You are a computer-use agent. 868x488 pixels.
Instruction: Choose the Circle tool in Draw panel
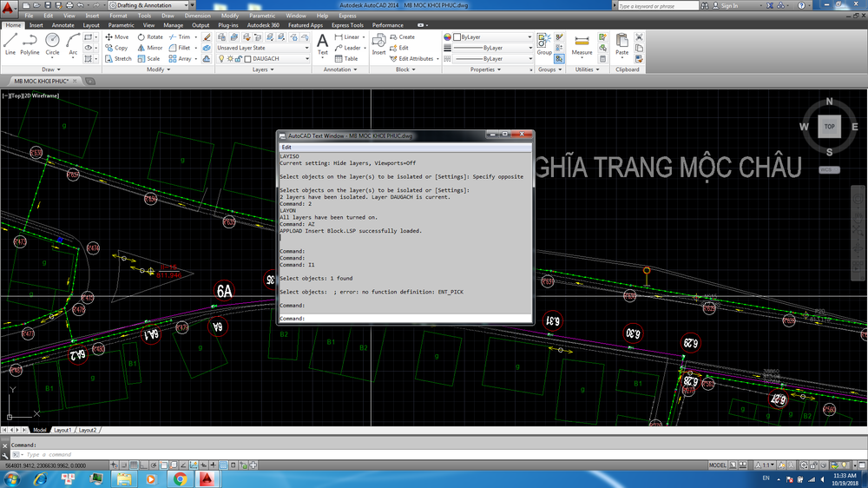(52, 43)
